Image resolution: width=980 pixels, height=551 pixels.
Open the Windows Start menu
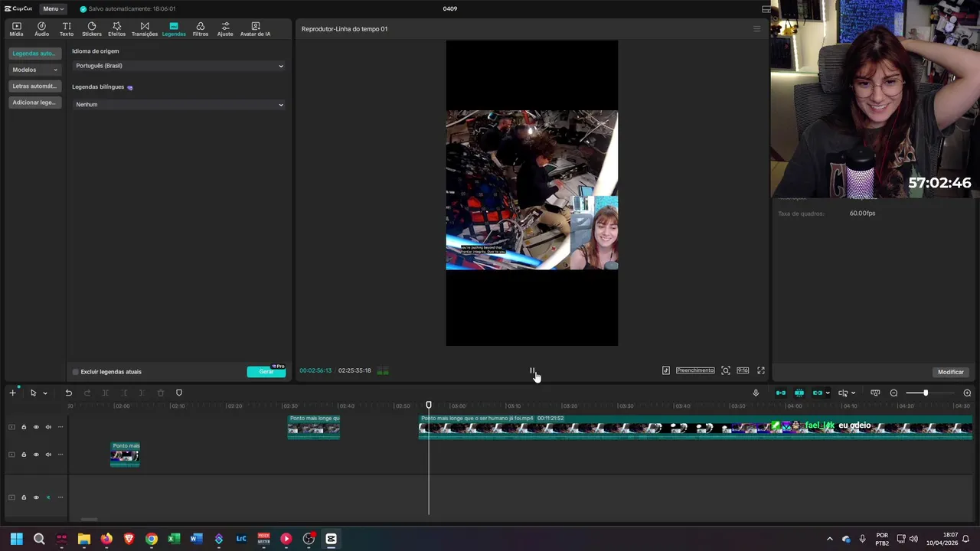[16, 539]
